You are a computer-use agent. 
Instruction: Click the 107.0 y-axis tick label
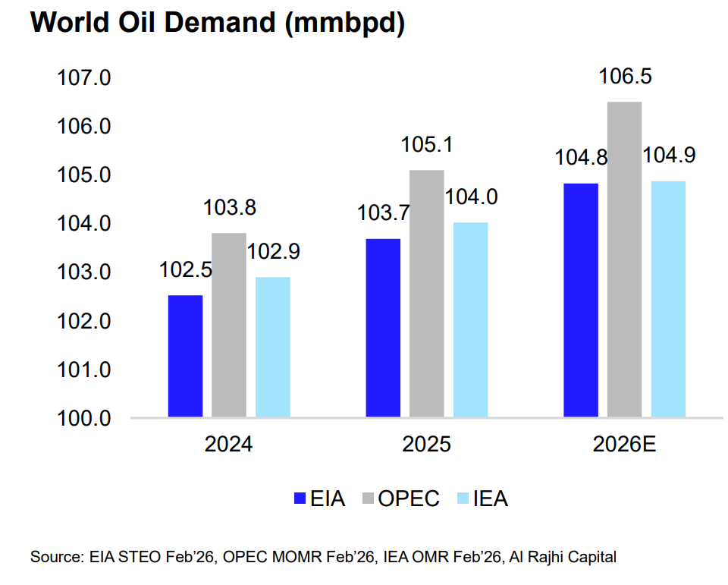pyautogui.click(x=85, y=78)
